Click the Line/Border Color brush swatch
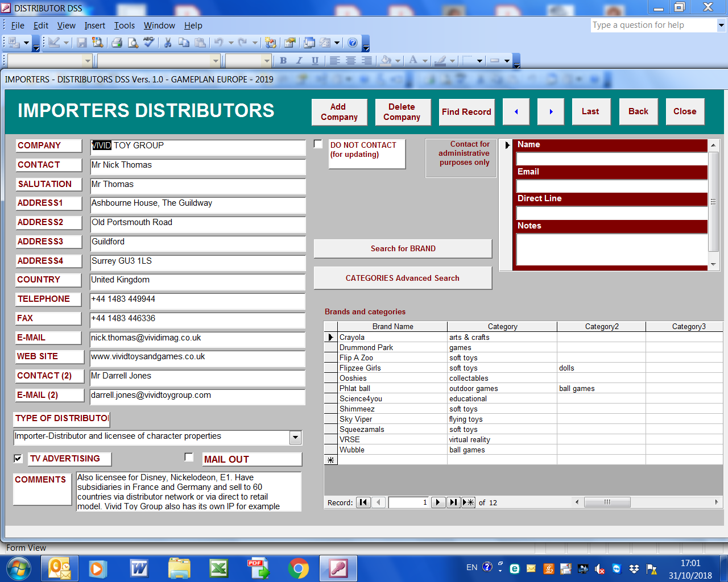Image resolution: width=728 pixels, height=582 pixels. pyautogui.click(x=441, y=61)
